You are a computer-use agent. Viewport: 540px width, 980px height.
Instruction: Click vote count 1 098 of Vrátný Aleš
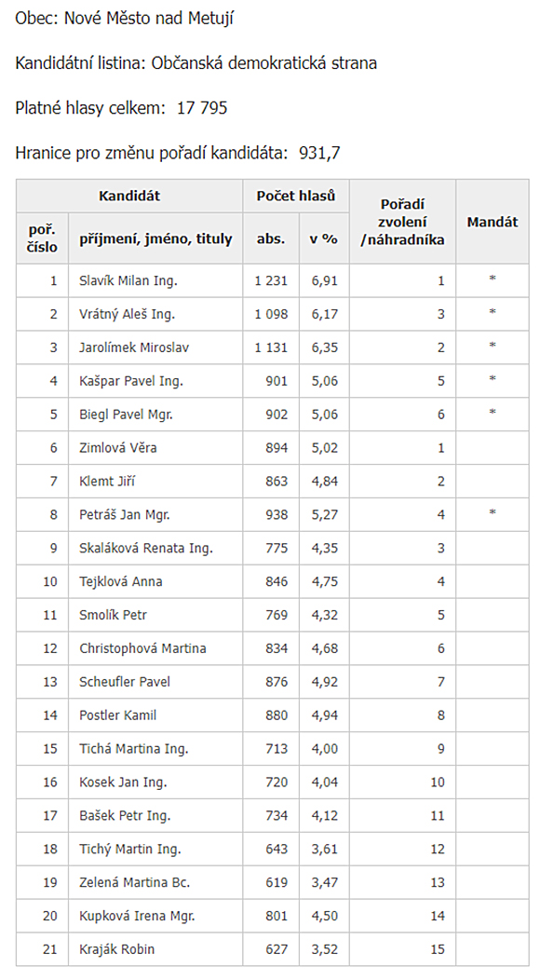(271, 314)
